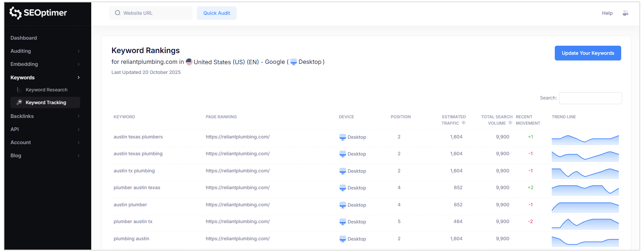Click the Total Search Volume info icon
This screenshot has height=252, width=644.
[x=510, y=123]
